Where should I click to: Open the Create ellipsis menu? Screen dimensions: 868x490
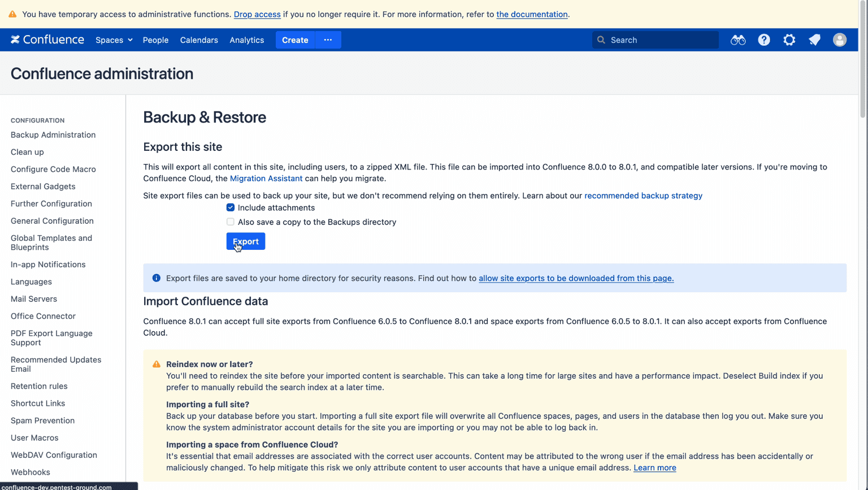[x=328, y=40]
